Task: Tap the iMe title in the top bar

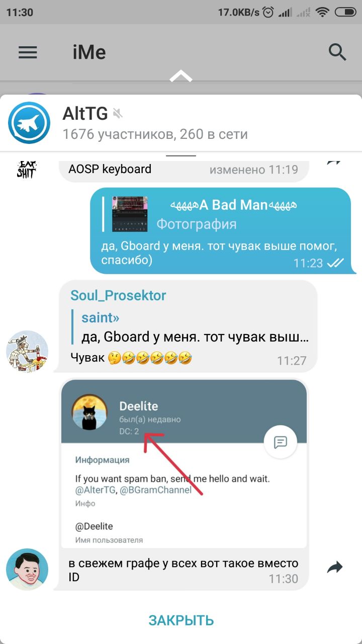Action: point(89,52)
